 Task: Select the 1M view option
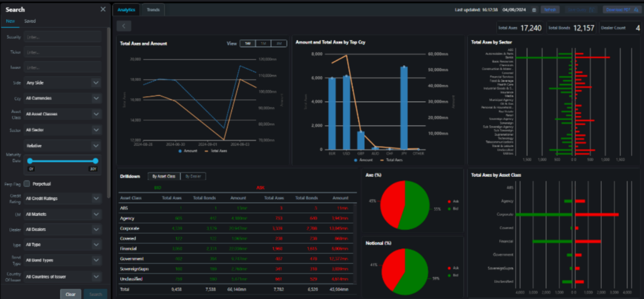[x=264, y=43]
